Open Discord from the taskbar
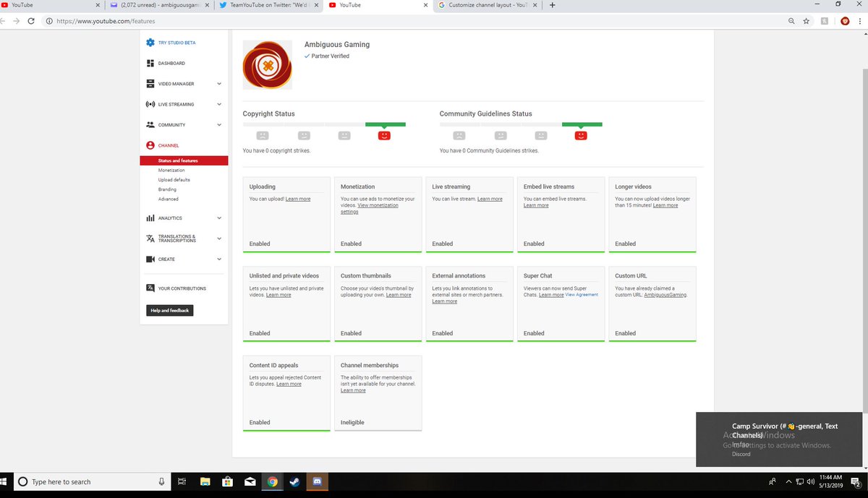Viewport: 868px width, 498px height. pos(318,481)
